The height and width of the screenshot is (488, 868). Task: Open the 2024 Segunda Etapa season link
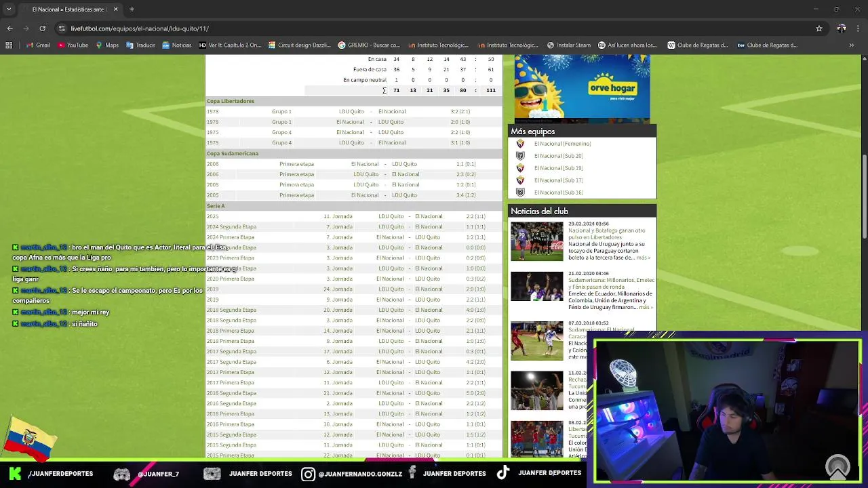(231, 227)
